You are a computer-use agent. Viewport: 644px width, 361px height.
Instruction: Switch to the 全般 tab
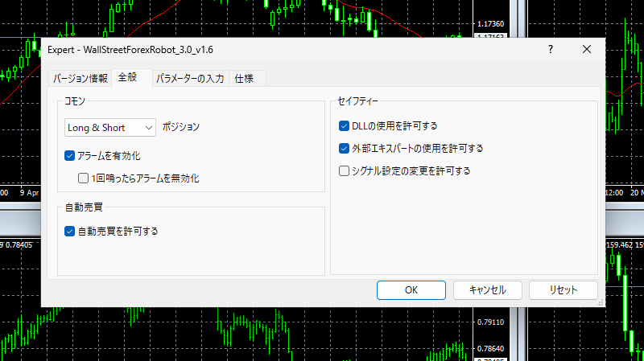[x=127, y=78]
